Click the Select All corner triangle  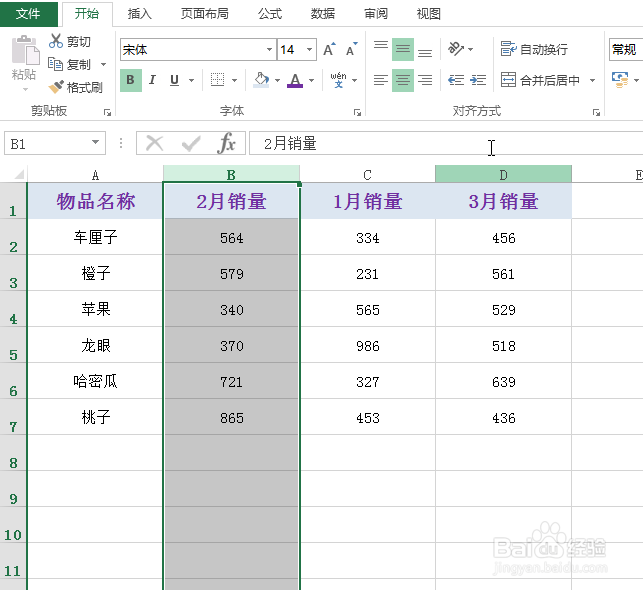[19, 175]
